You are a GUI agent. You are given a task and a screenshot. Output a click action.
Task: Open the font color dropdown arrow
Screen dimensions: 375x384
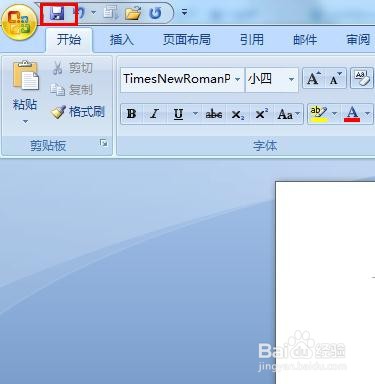367,114
